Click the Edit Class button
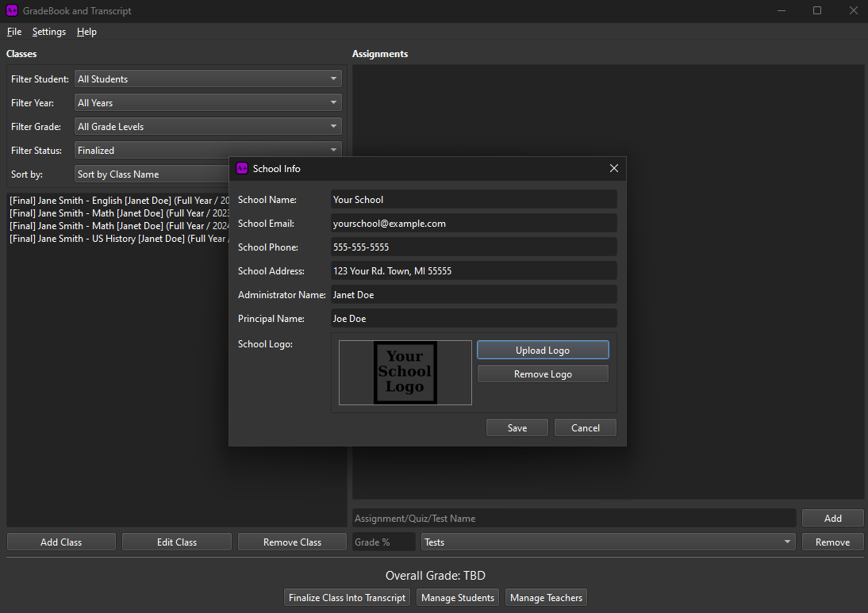The image size is (868, 613). (x=177, y=542)
